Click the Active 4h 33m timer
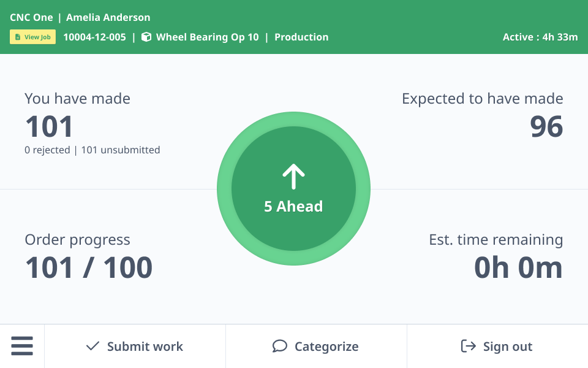This screenshot has width=588, height=368. [x=541, y=37]
